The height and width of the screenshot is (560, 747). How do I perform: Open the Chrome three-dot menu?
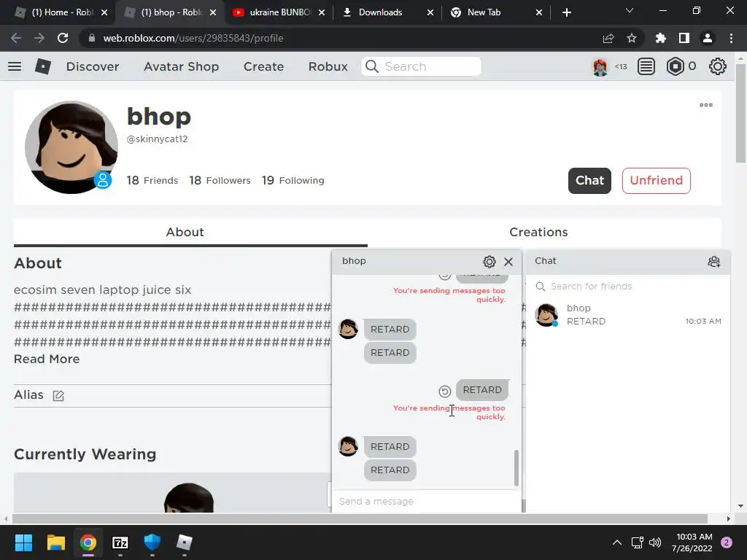point(731,38)
